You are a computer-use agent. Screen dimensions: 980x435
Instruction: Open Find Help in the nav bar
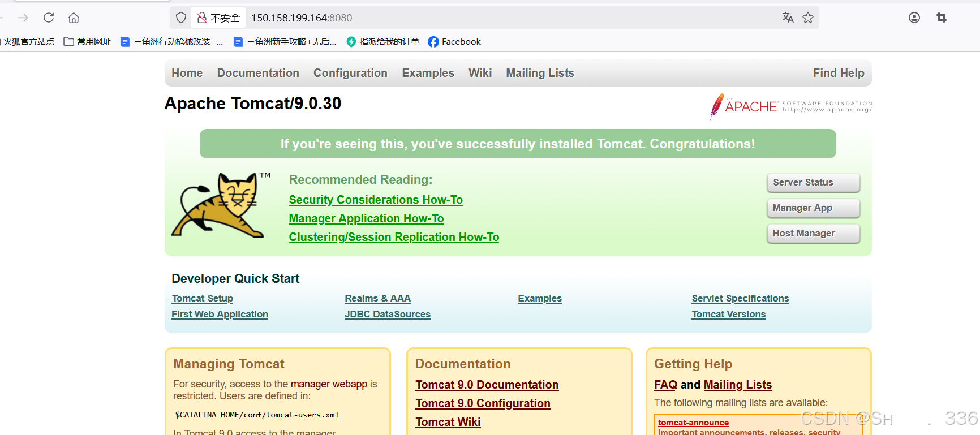point(839,73)
